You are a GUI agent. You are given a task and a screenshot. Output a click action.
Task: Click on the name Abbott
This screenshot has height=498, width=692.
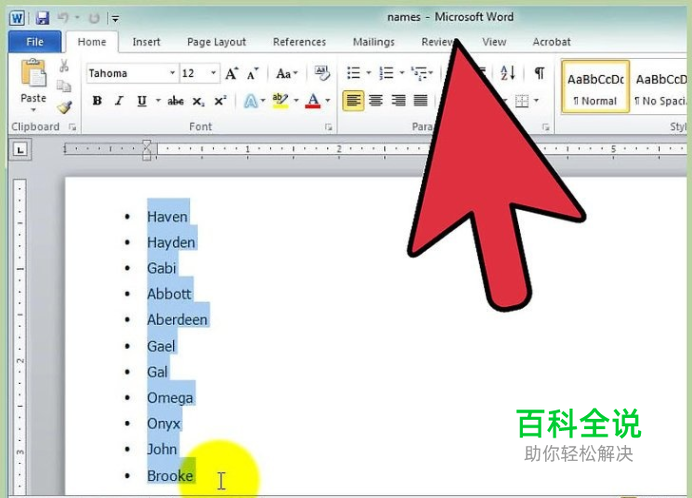point(169,294)
